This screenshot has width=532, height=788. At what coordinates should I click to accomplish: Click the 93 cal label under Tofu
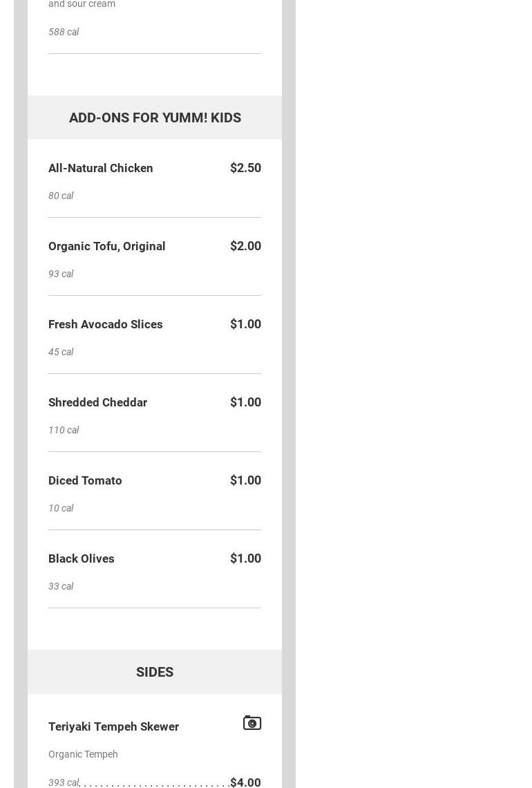click(61, 274)
